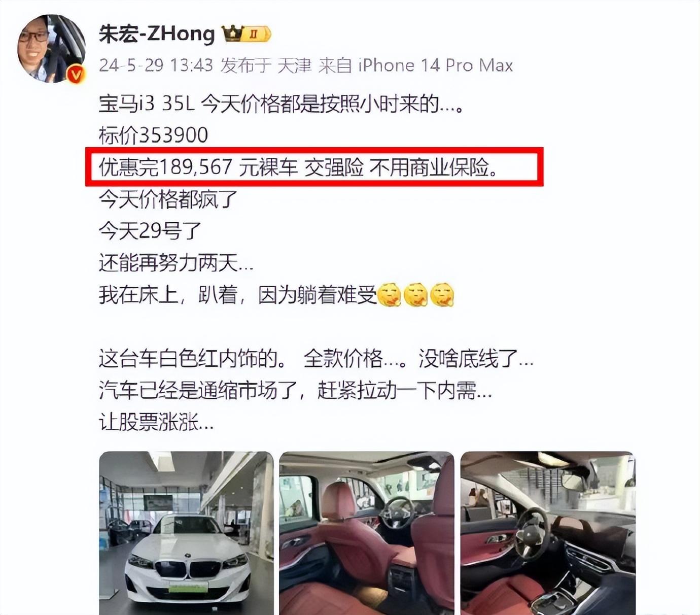The height and width of the screenshot is (615, 700).
Task: Open the 24-5-29 13:43 timestamp link
Action: point(156,65)
